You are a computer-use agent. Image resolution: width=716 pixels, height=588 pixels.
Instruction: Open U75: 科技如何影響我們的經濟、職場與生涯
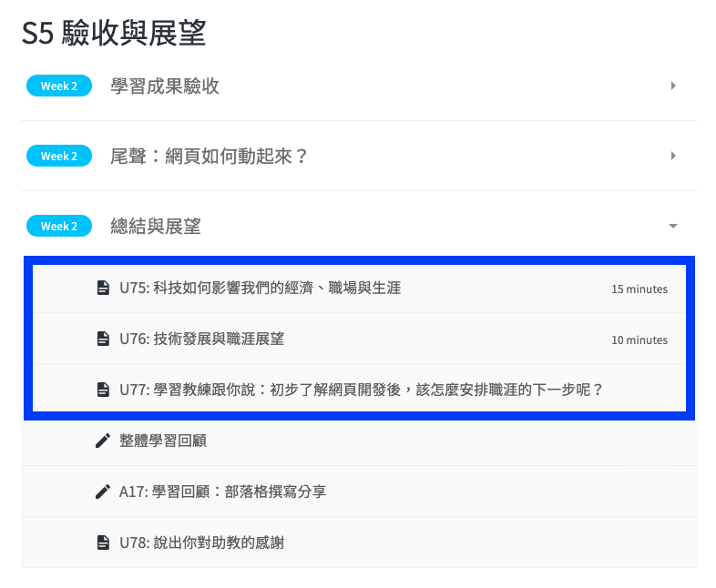[260, 289]
